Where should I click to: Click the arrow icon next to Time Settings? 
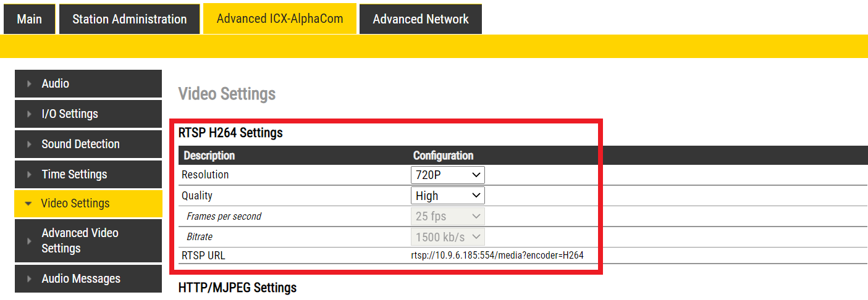pyautogui.click(x=29, y=175)
